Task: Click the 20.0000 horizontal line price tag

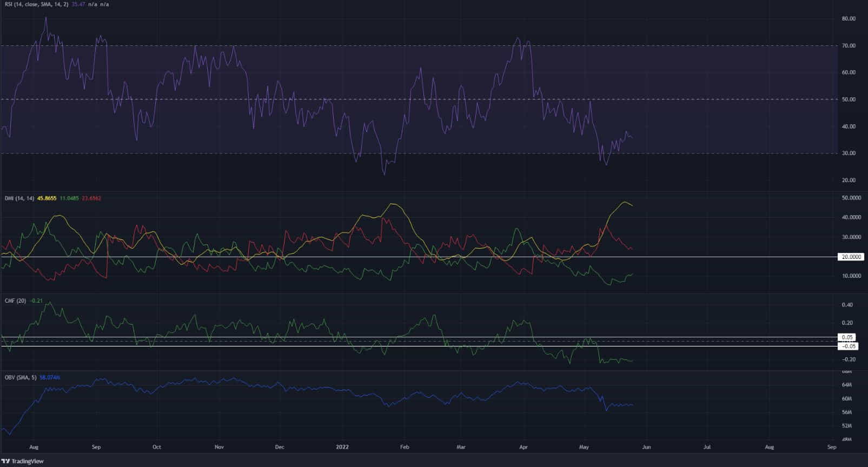Action: pos(852,257)
